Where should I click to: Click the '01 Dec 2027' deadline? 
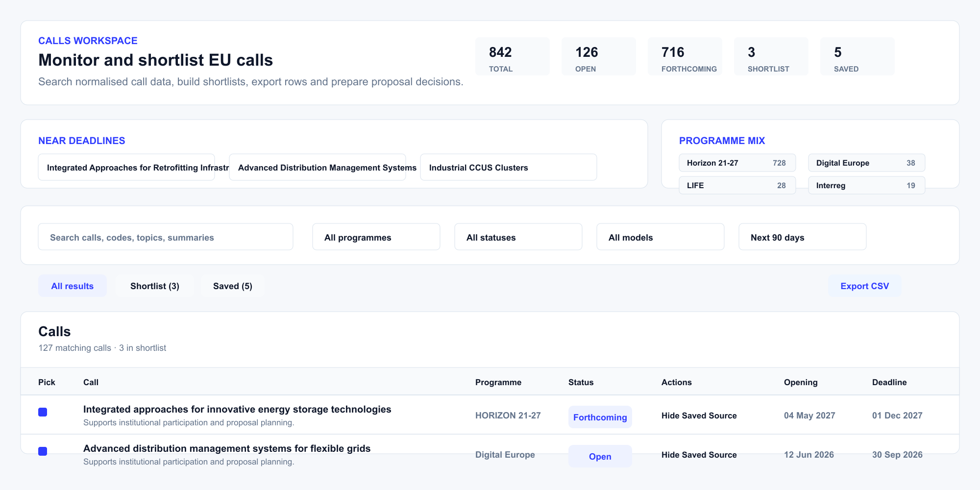[x=897, y=416]
